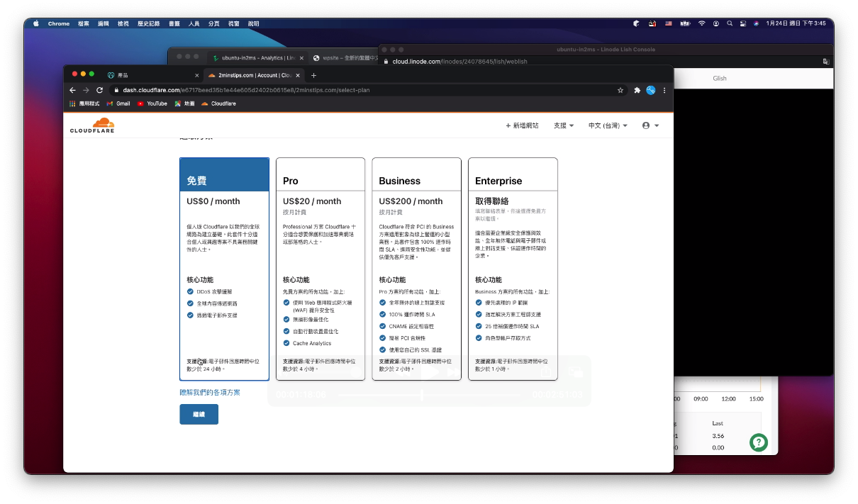Open the Chrome three-dot menu
This screenshot has width=858, height=504.
pyautogui.click(x=664, y=90)
